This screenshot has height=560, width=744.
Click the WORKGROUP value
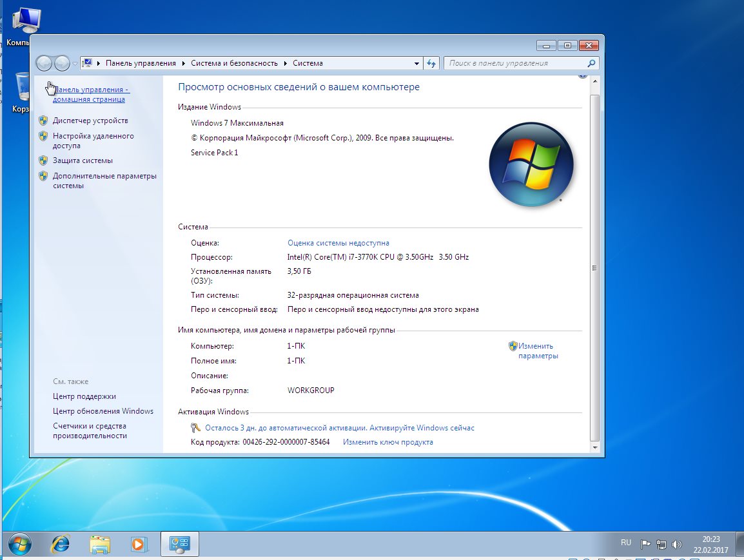311,391
